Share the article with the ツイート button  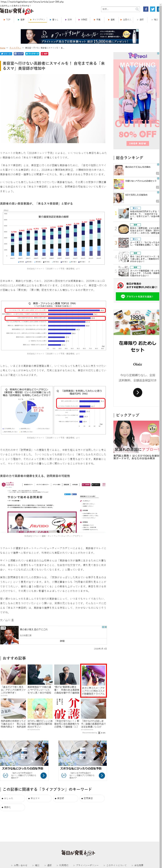(6, 54)
